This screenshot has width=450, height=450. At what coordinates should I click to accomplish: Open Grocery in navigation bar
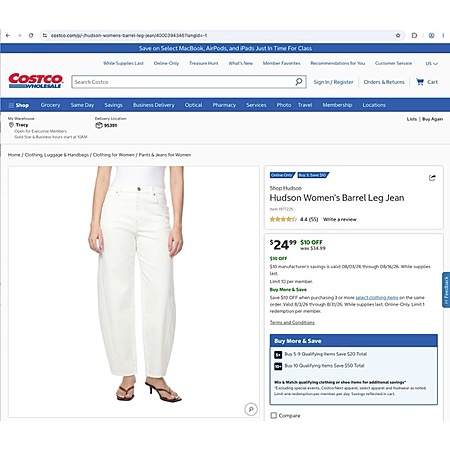pos(50,105)
